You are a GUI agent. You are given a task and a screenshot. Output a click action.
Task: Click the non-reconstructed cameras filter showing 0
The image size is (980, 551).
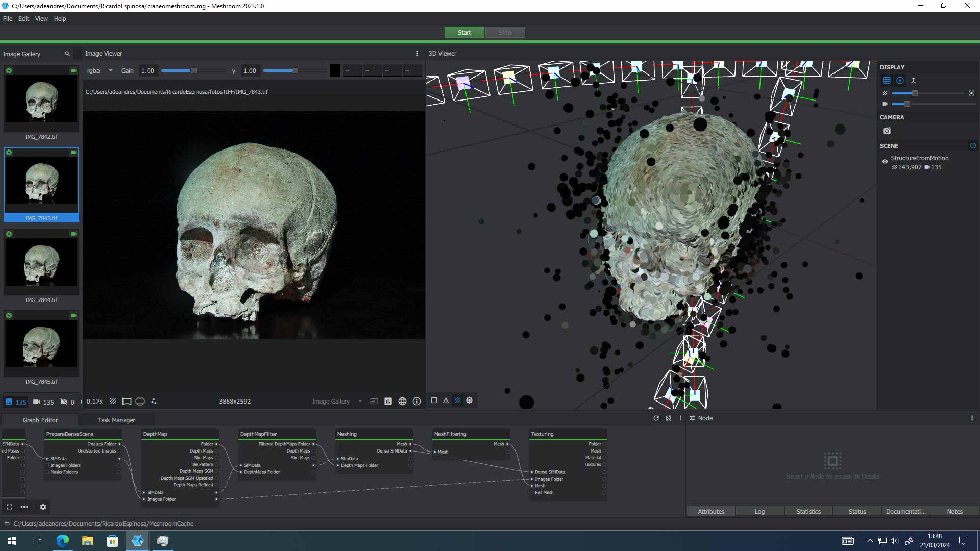point(67,402)
